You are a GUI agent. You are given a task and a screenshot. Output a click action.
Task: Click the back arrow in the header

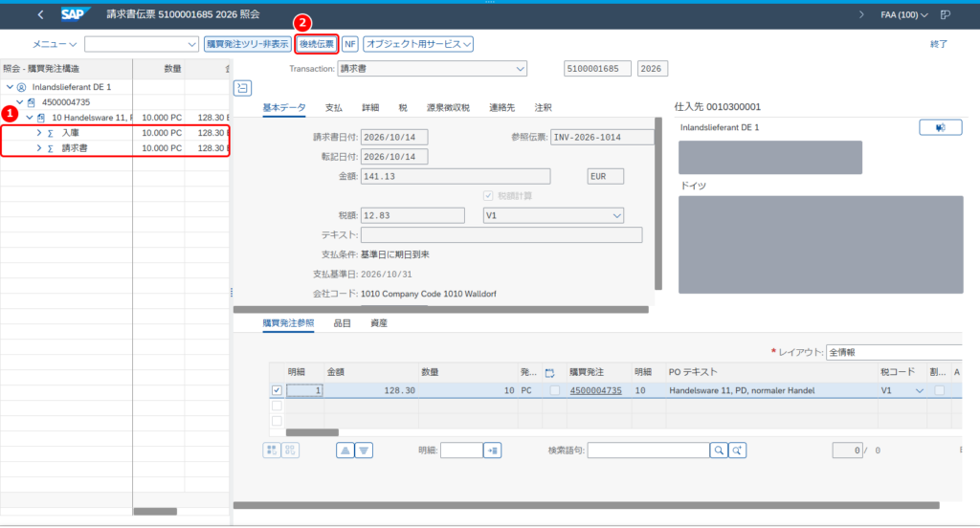tap(40, 14)
